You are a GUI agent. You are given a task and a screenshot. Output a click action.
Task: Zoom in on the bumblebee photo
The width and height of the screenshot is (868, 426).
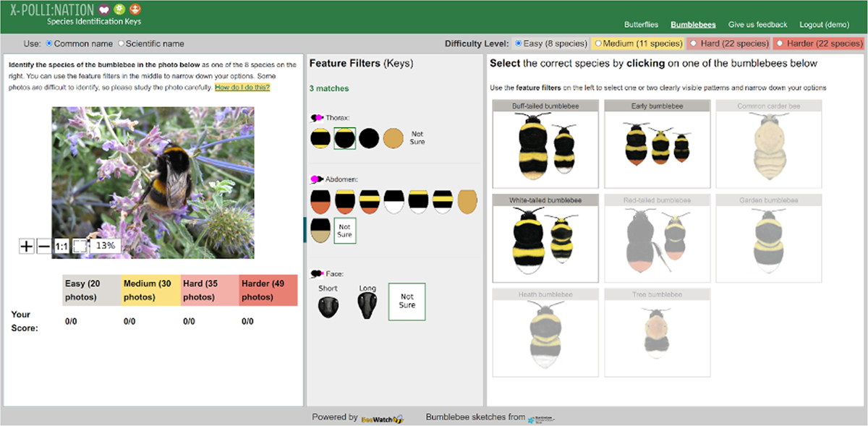click(27, 247)
